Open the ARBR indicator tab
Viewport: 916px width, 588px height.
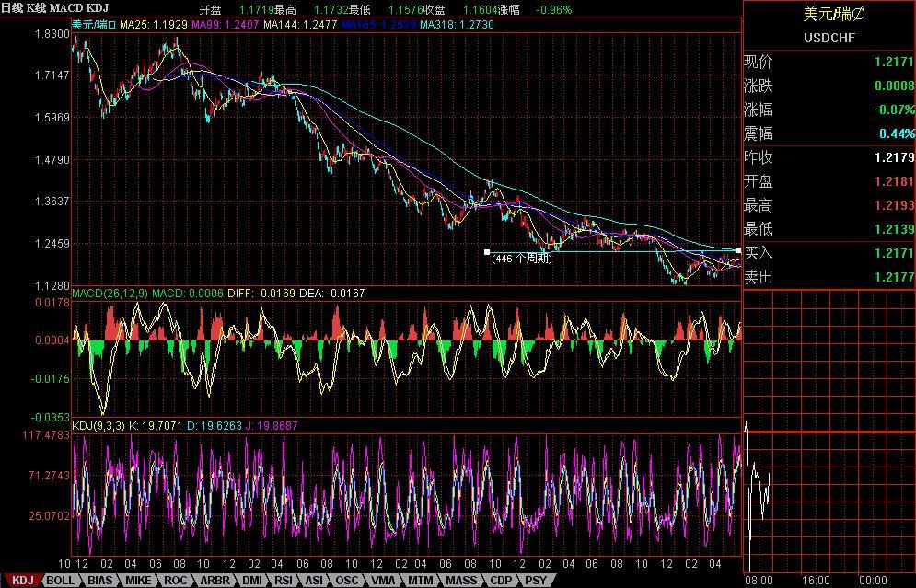(x=215, y=581)
